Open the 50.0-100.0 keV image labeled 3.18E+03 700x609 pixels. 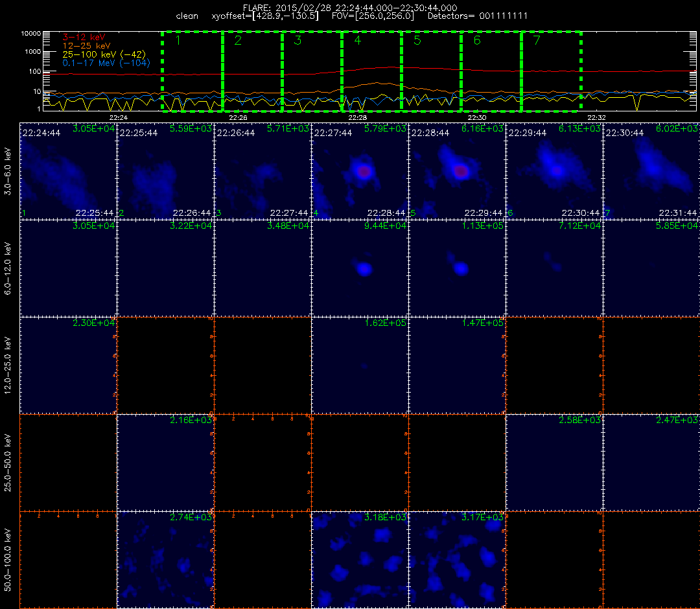360,560
